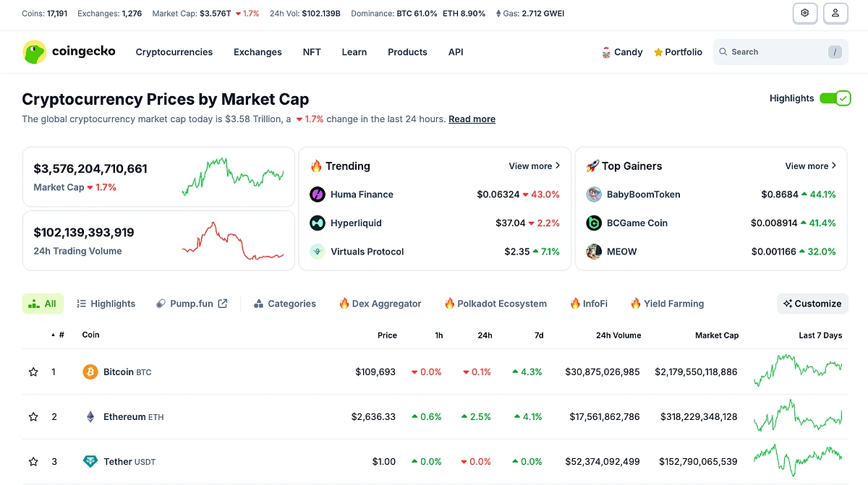Open the Customize button
This screenshot has width=868, height=485.
[812, 303]
